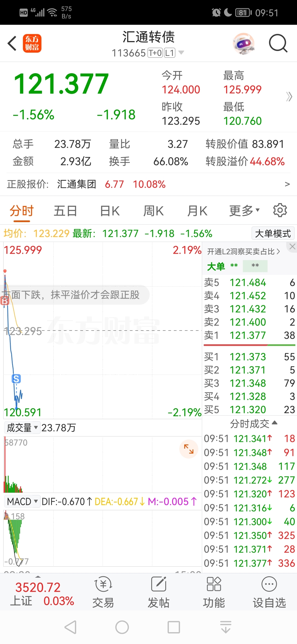297x644 pixels.
Task: Open 上证 index 3520.72 bar
Action: coord(42,594)
